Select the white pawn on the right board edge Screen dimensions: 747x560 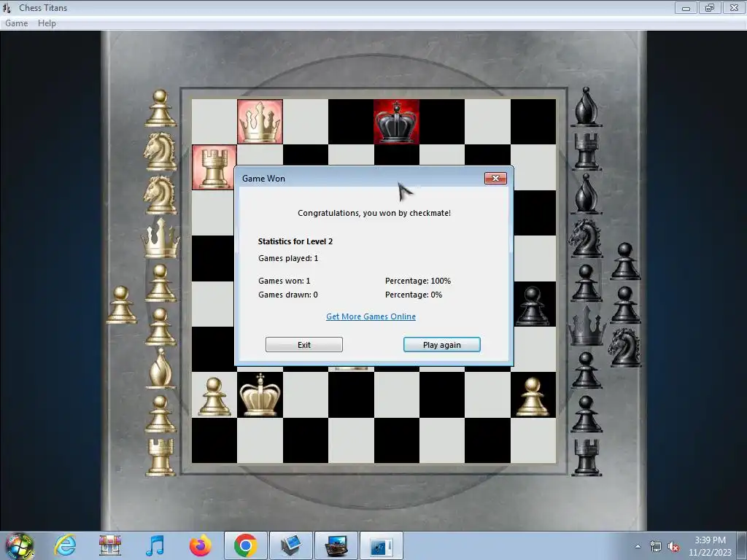point(533,396)
